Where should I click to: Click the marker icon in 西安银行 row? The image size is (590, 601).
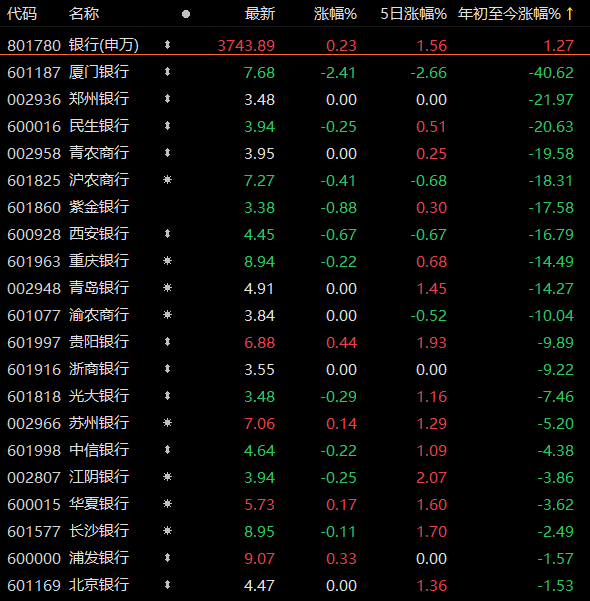167,234
